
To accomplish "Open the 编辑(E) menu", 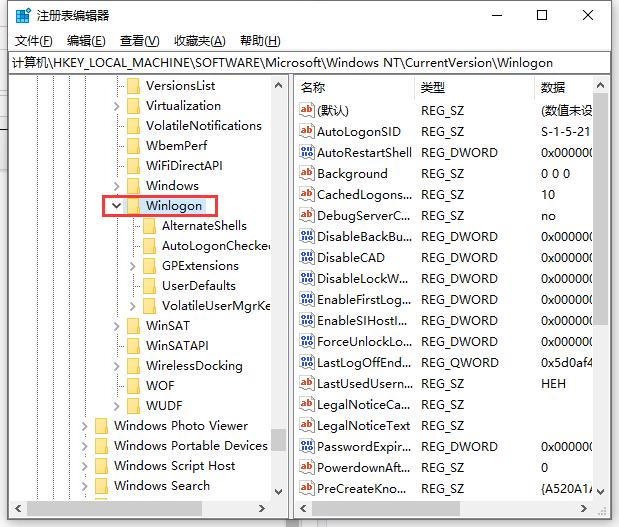I will point(86,41).
